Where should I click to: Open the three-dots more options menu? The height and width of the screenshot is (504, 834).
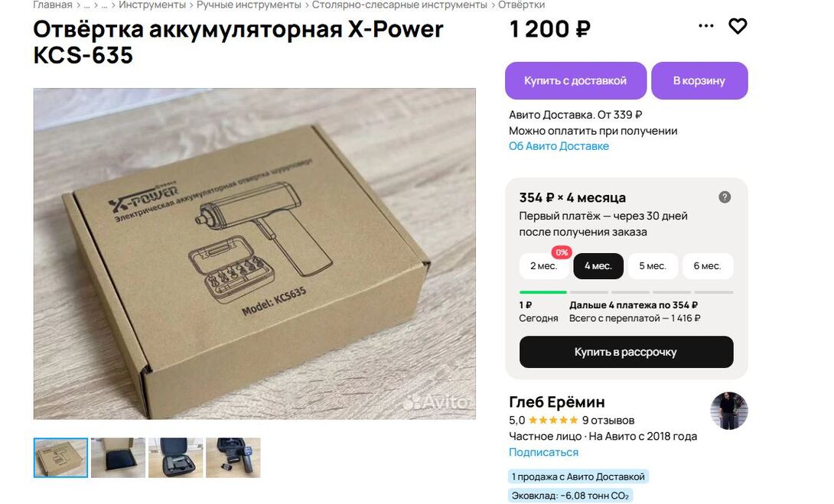click(705, 26)
